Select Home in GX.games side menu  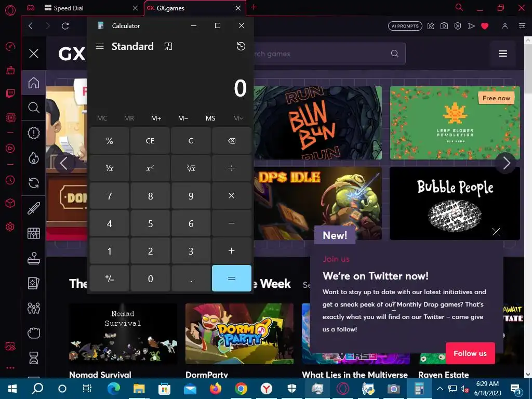[34, 83]
